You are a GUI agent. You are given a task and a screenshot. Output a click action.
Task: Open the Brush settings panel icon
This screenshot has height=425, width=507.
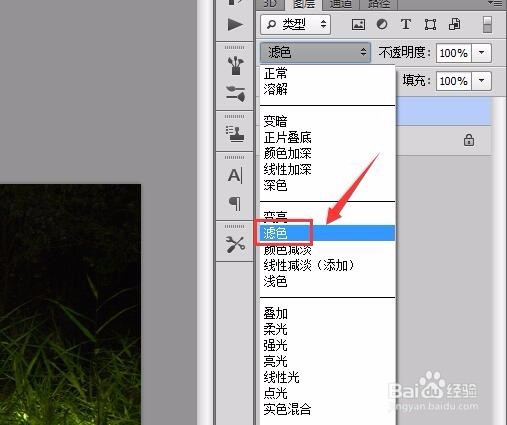[235, 94]
